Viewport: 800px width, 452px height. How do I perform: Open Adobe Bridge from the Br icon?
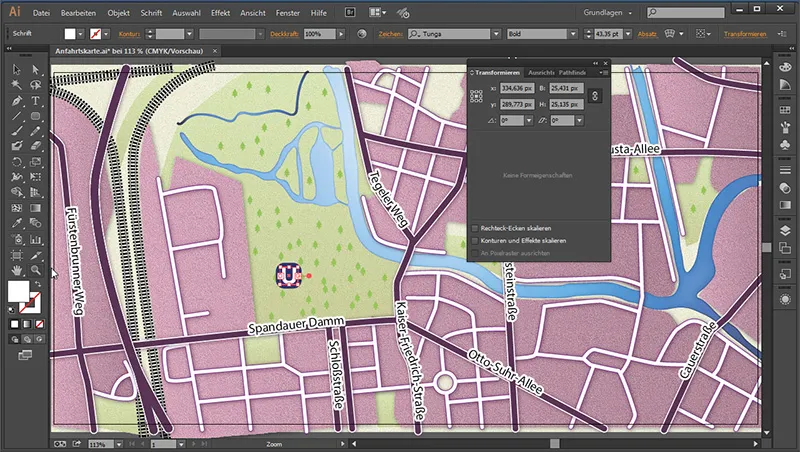350,13
